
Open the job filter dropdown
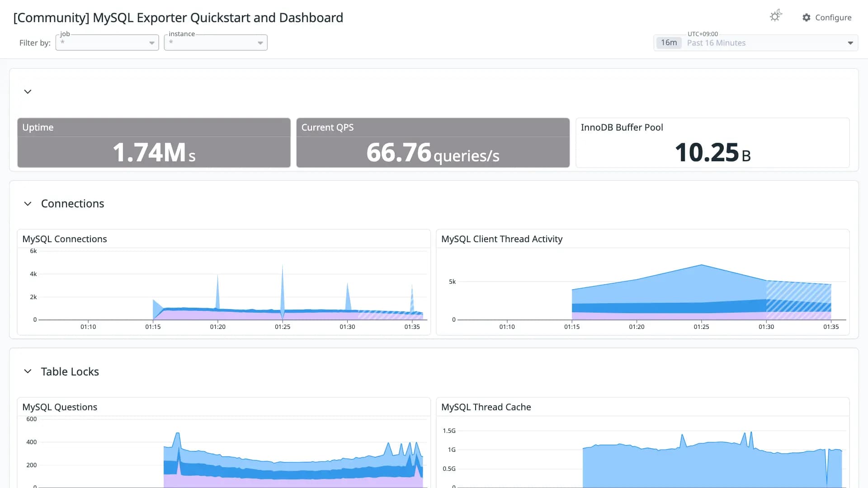pyautogui.click(x=107, y=42)
